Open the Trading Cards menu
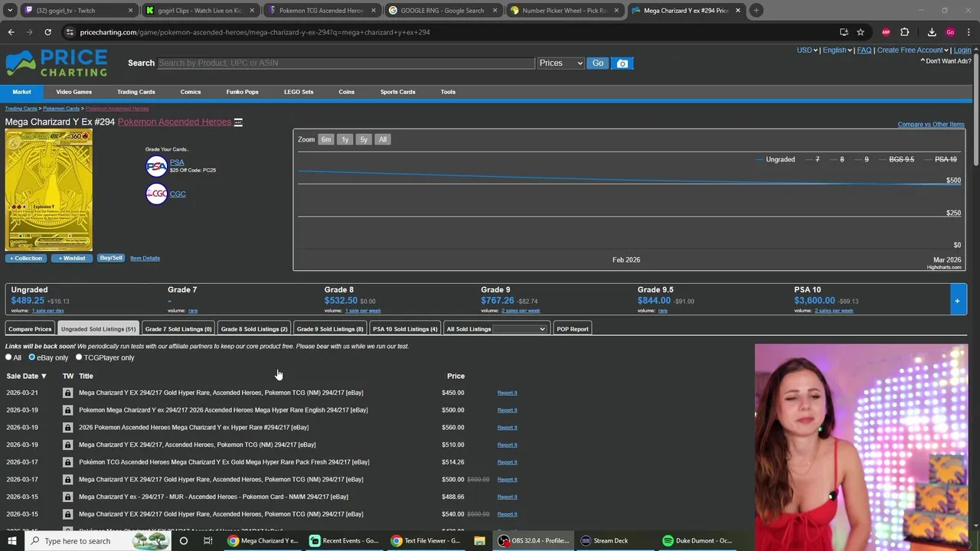The width and height of the screenshot is (980, 551). [x=136, y=92]
